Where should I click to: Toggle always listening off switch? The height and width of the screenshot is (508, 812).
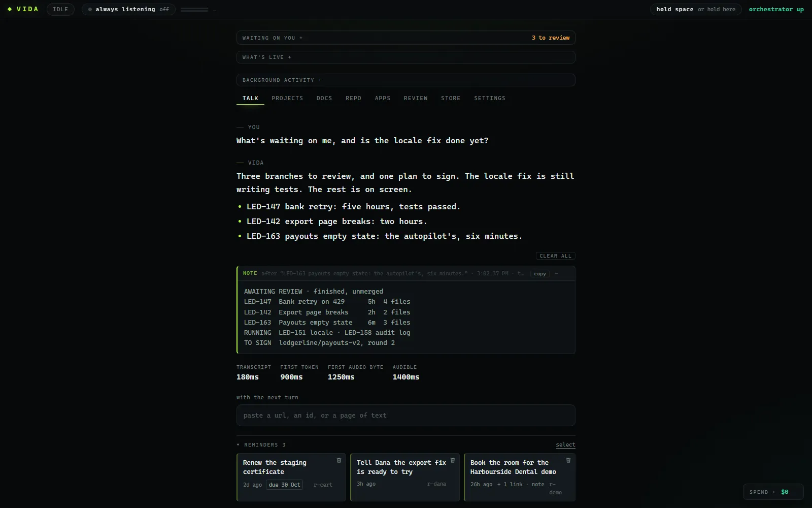pyautogui.click(x=128, y=9)
